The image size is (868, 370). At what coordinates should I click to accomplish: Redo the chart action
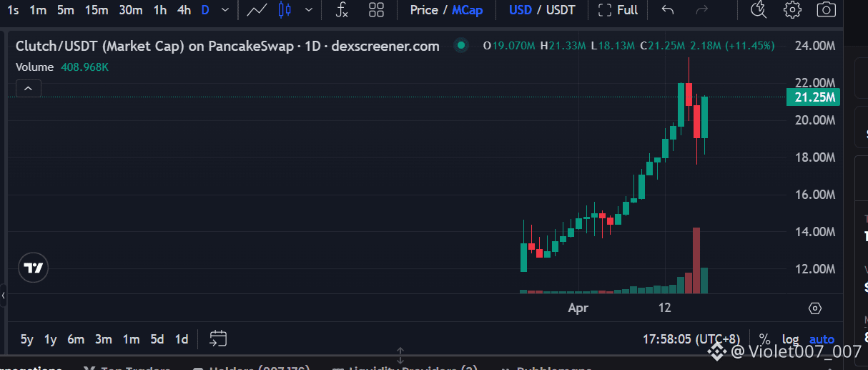[x=702, y=10]
